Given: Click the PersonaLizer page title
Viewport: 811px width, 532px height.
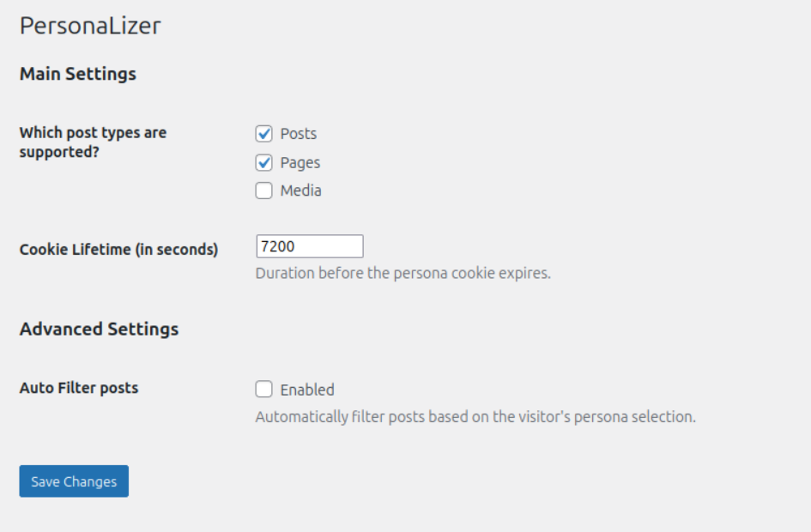Looking at the screenshot, I should coord(90,26).
